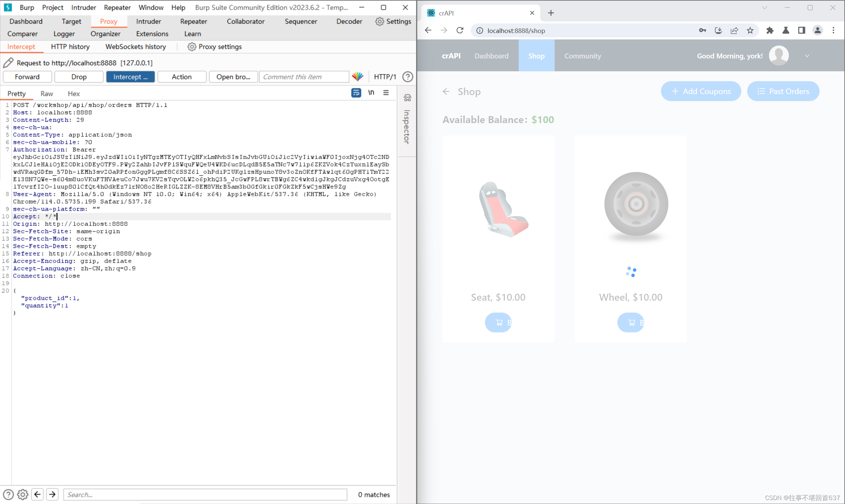Open the Repeater menu in the menu bar
The image size is (845, 504).
click(117, 8)
